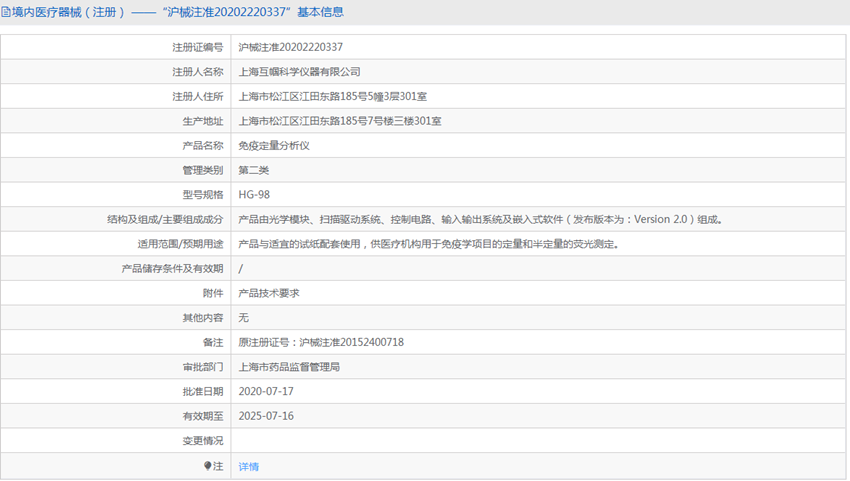Click the 附件 label
The height and width of the screenshot is (481, 850).
coord(213,293)
